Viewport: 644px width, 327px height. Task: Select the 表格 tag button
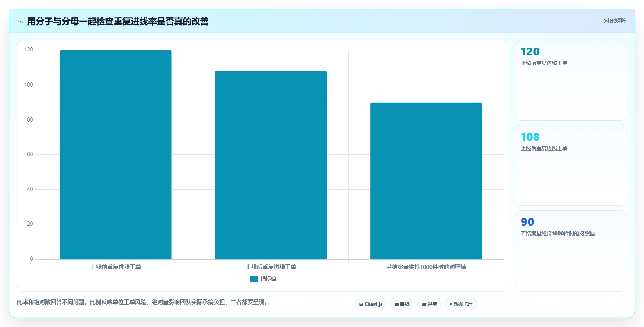pos(402,304)
